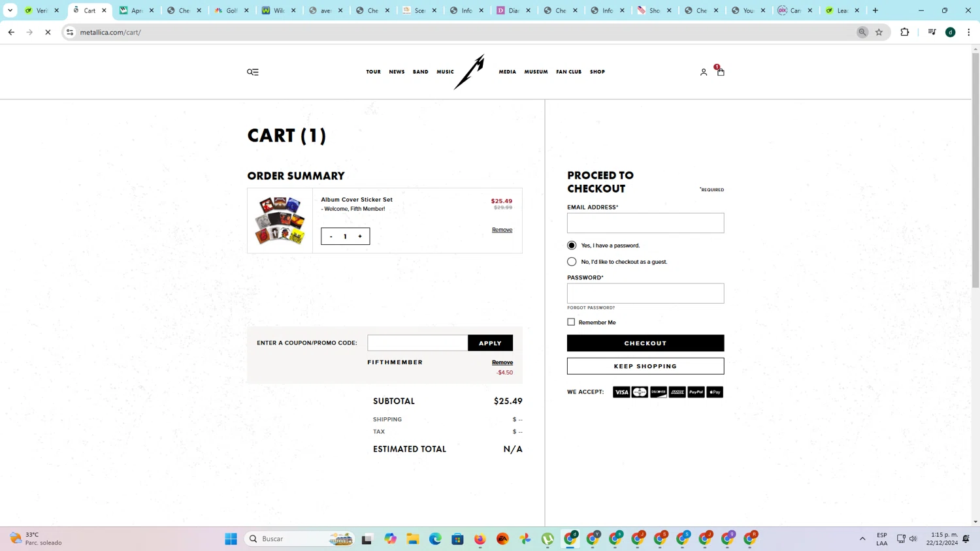Open the site search and menu icon

253,72
